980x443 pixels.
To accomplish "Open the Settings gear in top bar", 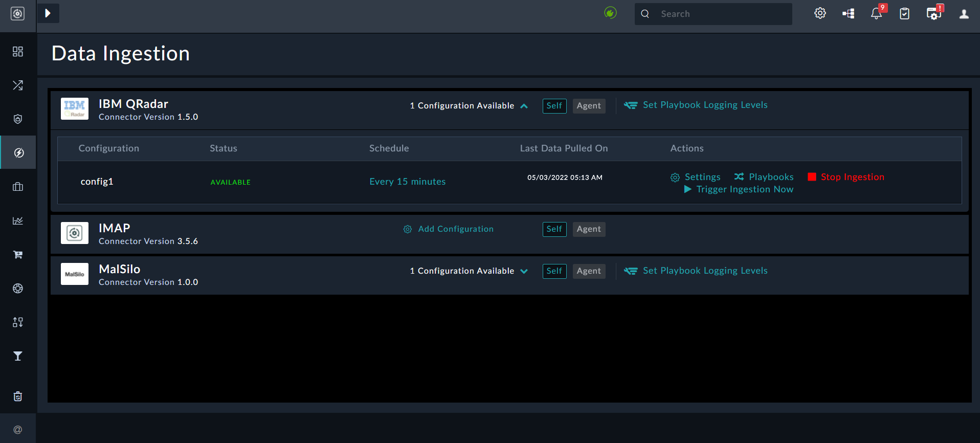I will coord(820,14).
